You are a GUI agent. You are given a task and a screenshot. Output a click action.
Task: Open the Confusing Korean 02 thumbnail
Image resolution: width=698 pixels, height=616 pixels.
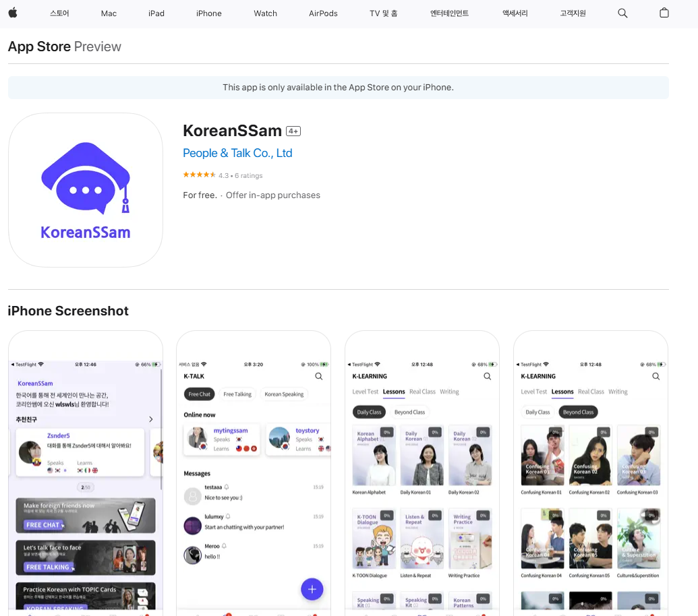coord(591,456)
